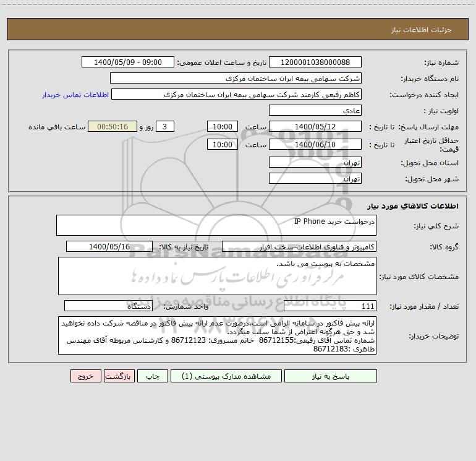Click the response deadline time field, 10:00 beside 1400/05/12
Viewport: 476px width, 461px height.
(222, 126)
